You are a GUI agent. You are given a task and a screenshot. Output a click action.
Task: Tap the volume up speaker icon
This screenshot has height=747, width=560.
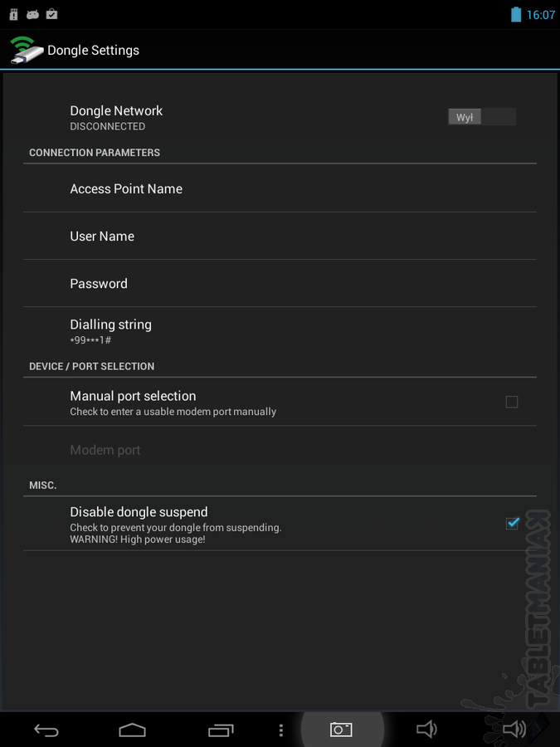[514, 729]
